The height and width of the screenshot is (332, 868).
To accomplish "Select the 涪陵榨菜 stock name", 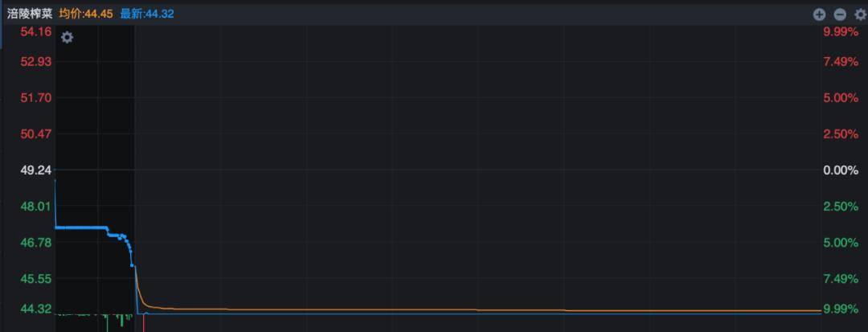I will [30, 14].
